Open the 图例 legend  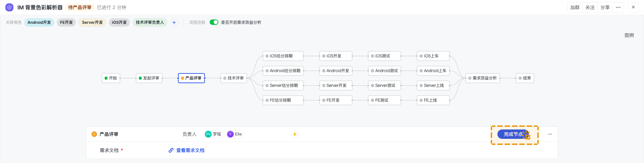tap(629, 35)
